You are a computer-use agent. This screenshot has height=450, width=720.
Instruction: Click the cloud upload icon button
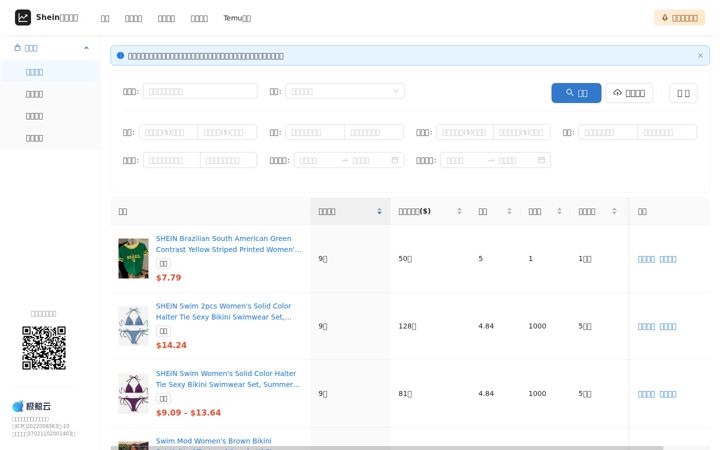(x=629, y=93)
